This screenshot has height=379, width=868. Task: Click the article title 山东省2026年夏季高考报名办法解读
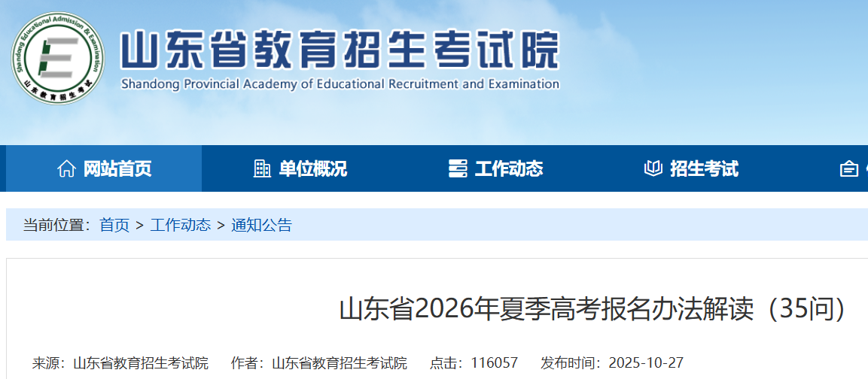(x=592, y=309)
